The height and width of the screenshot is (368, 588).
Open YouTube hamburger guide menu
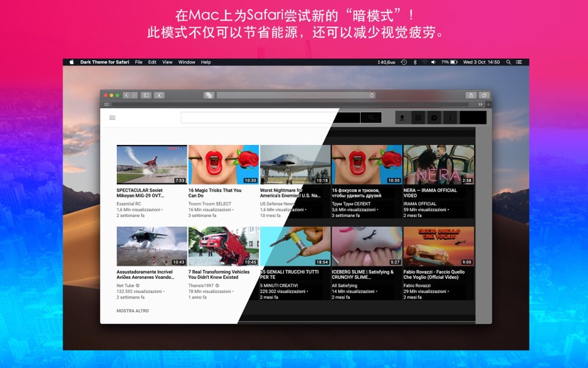[x=112, y=118]
